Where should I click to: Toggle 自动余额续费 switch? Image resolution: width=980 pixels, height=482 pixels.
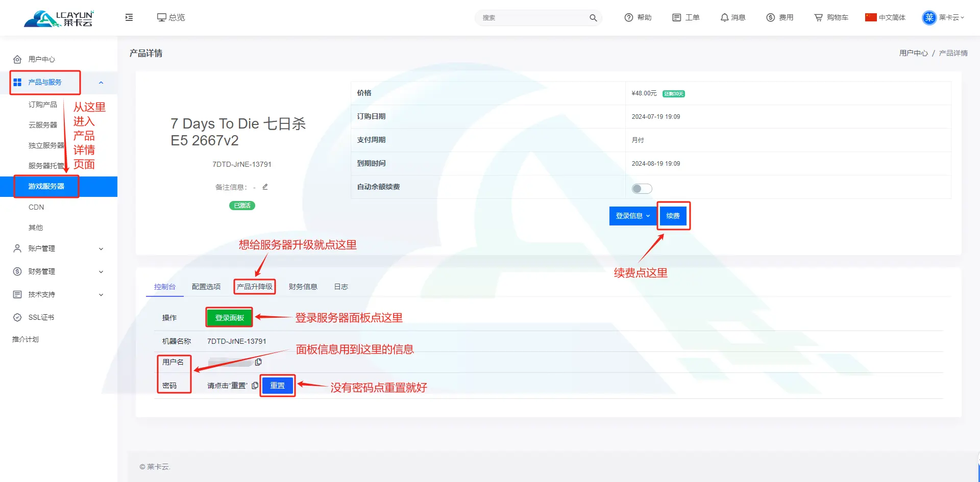click(x=642, y=189)
